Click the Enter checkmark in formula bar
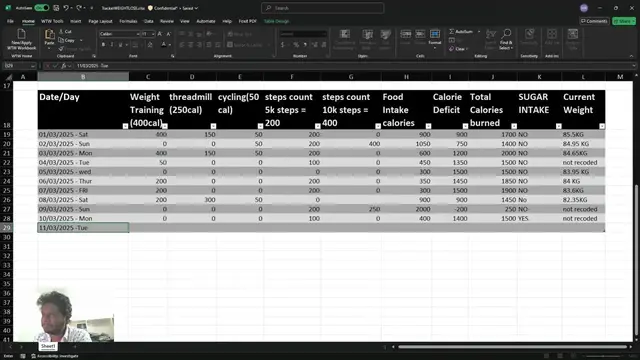Screen dimensions: 640x360 pyautogui.click(x=56, y=66)
